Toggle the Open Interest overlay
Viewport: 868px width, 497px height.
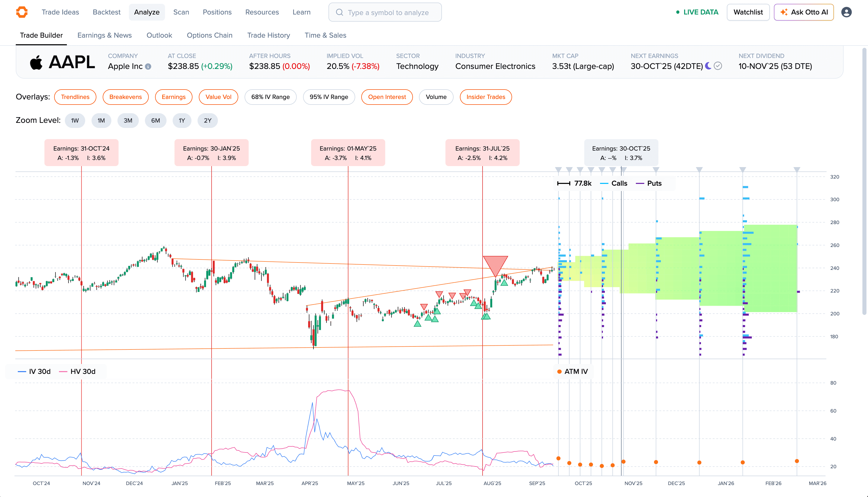coord(387,97)
